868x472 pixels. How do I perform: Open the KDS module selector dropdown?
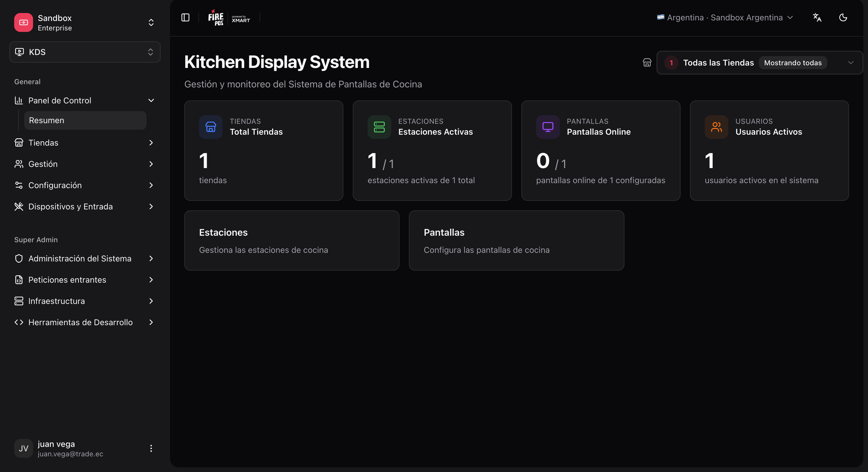pos(85,52)
